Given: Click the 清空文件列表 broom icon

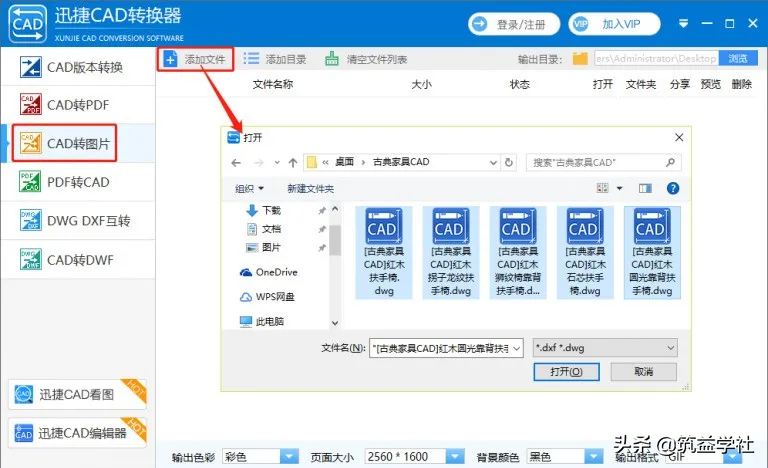Looking at the screenshot, I should tap(332, 59).
